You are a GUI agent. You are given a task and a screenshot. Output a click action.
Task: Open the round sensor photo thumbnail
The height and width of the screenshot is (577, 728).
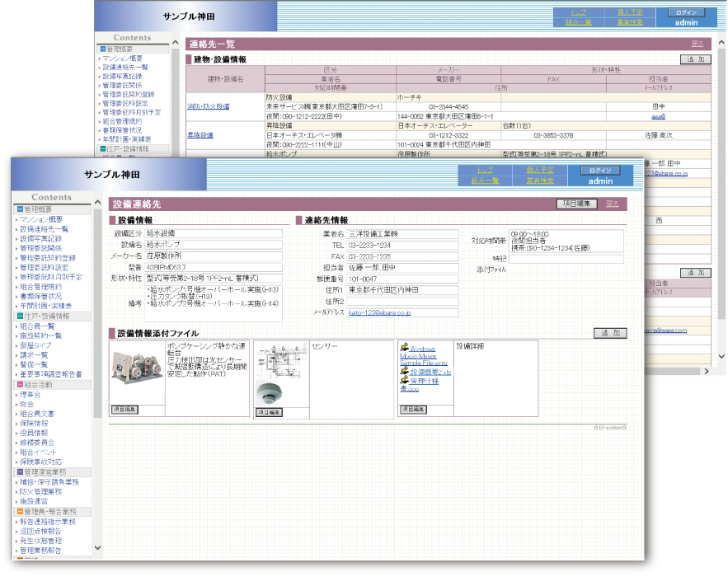click(x=269, y=394)
